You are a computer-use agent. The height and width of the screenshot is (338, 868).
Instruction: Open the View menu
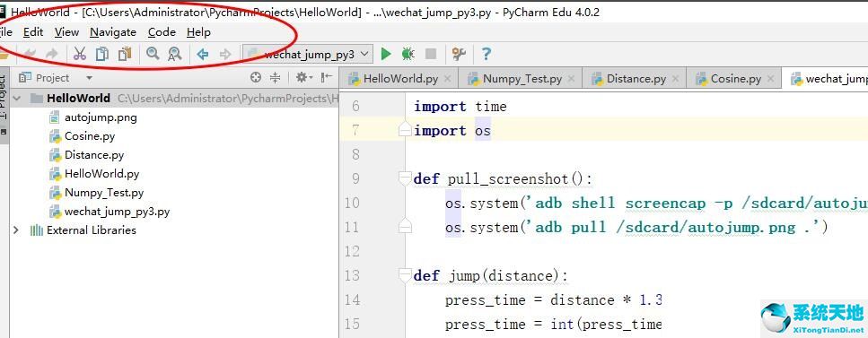(66, 32)
